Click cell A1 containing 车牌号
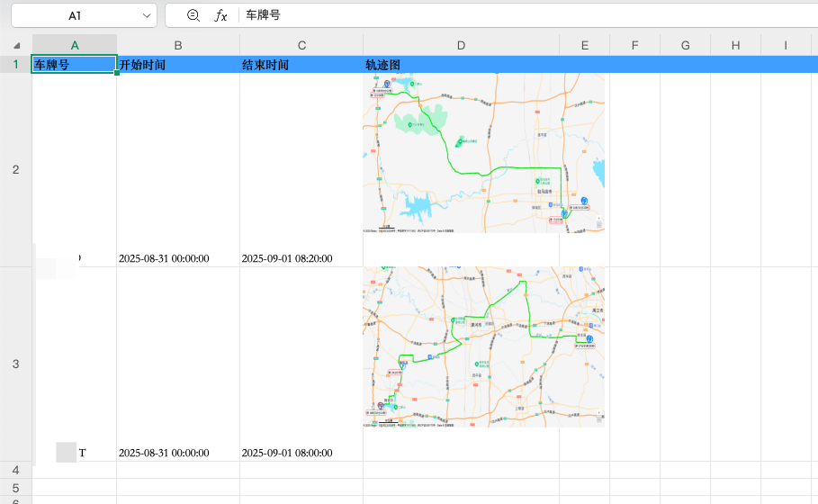Viewport: 818px width, 504px height. [74, 64]
